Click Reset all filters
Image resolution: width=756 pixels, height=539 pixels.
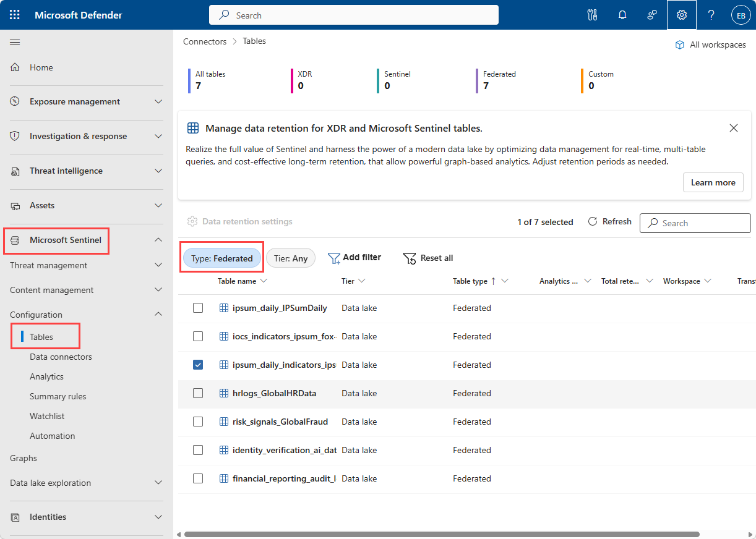[x=428, y=258]
